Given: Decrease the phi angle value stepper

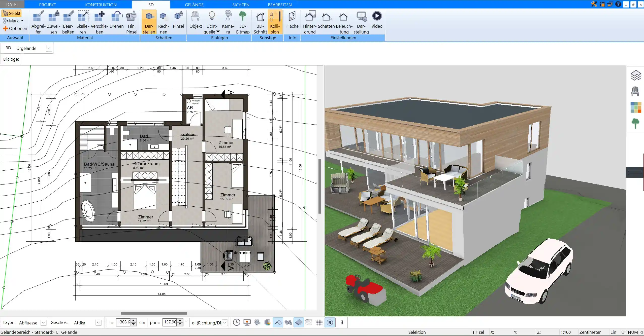Looking at the screenshot, I should click(x=180, y=324).
